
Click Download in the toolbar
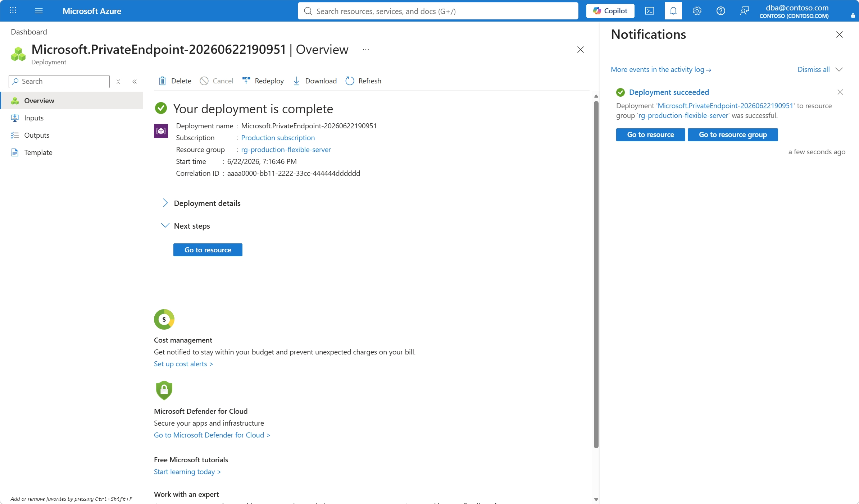315,81
